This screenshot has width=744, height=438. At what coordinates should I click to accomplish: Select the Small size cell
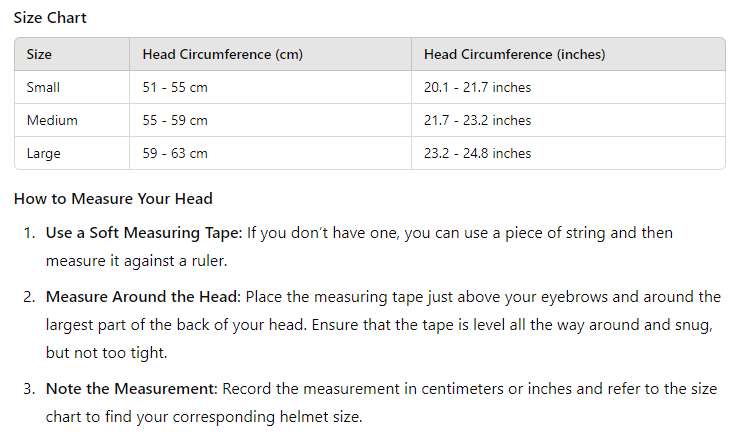pyautogui.click(x=43, y=87)
